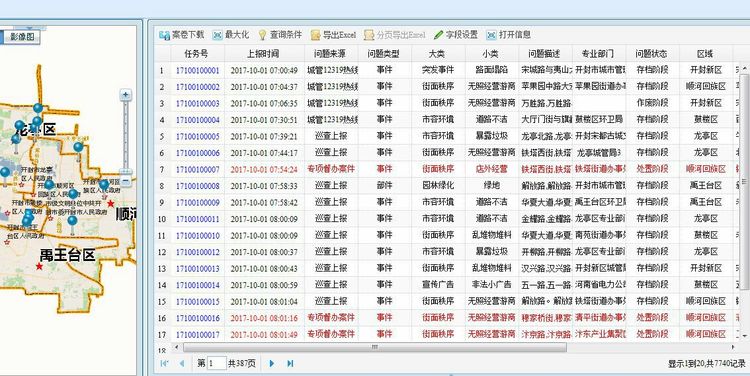
Task: Click 问题来源 column header
Action: coord(330,53)
